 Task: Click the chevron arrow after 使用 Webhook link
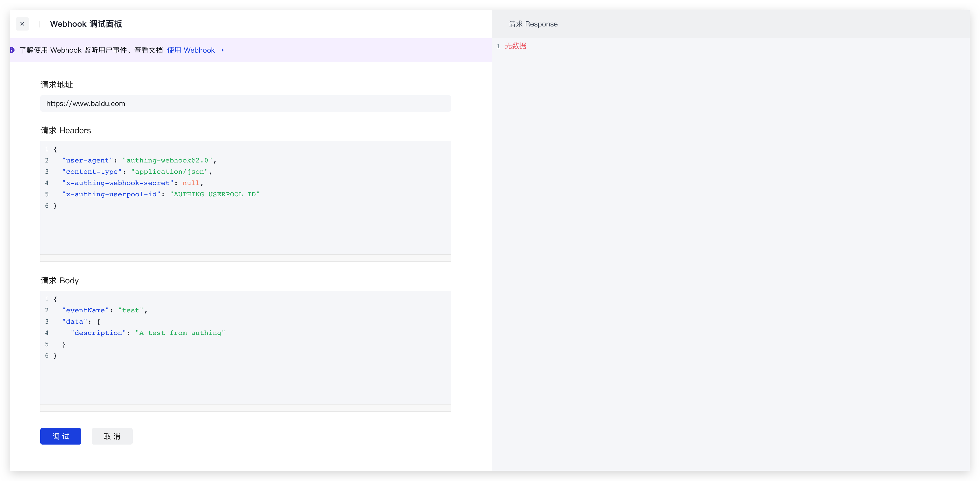(x=223, y=50)
